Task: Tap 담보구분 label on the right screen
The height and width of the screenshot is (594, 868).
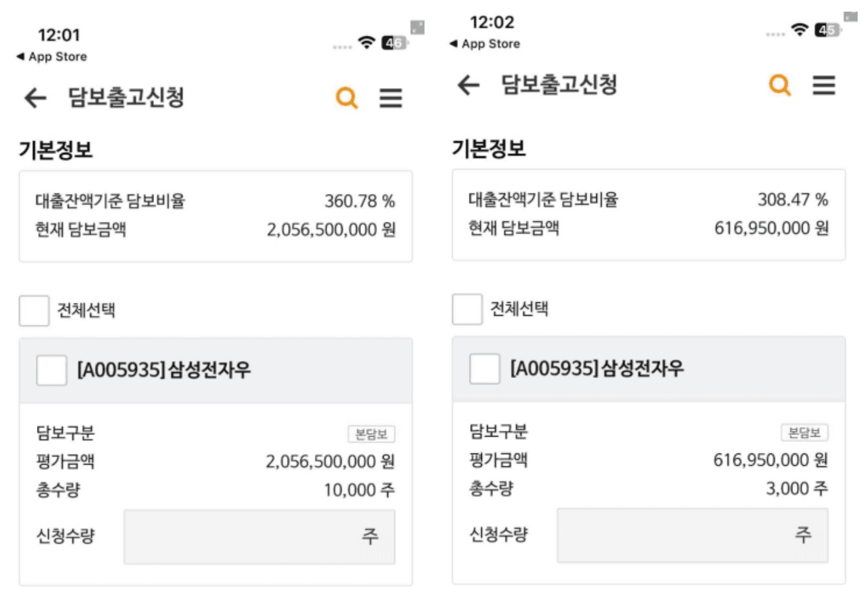Action: pos(499,432)
